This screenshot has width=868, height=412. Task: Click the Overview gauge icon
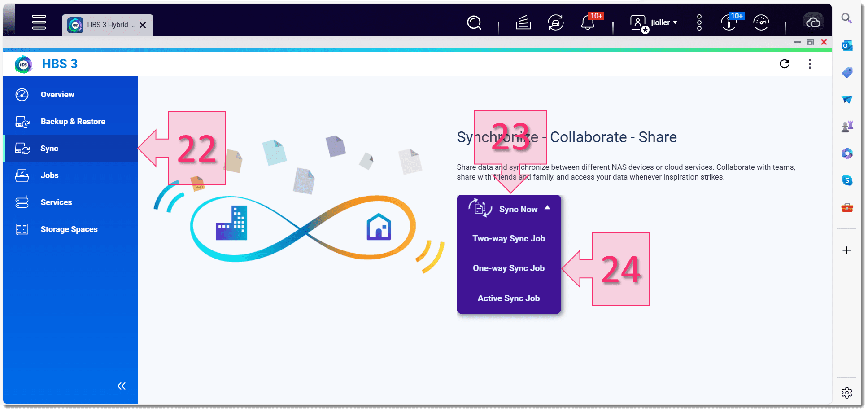[x=22, y=95]
